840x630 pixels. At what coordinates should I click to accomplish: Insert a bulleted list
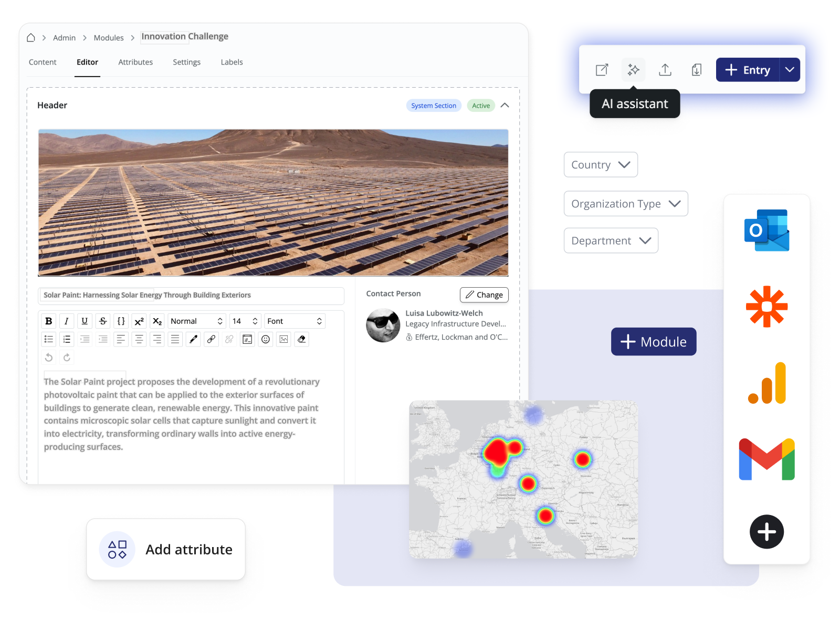click(49, 339)
